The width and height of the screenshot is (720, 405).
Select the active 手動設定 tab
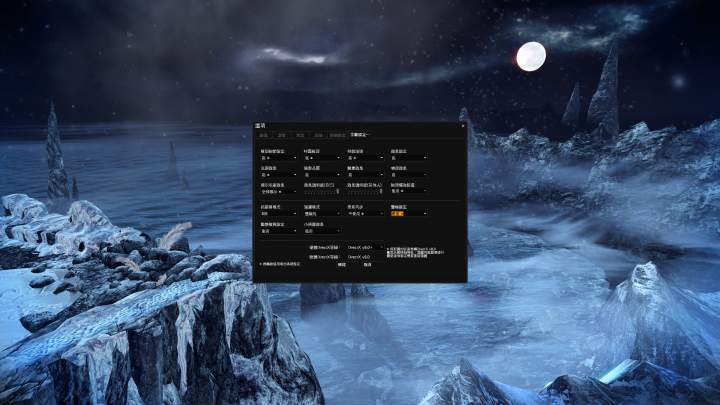click(x=360, y=135)
